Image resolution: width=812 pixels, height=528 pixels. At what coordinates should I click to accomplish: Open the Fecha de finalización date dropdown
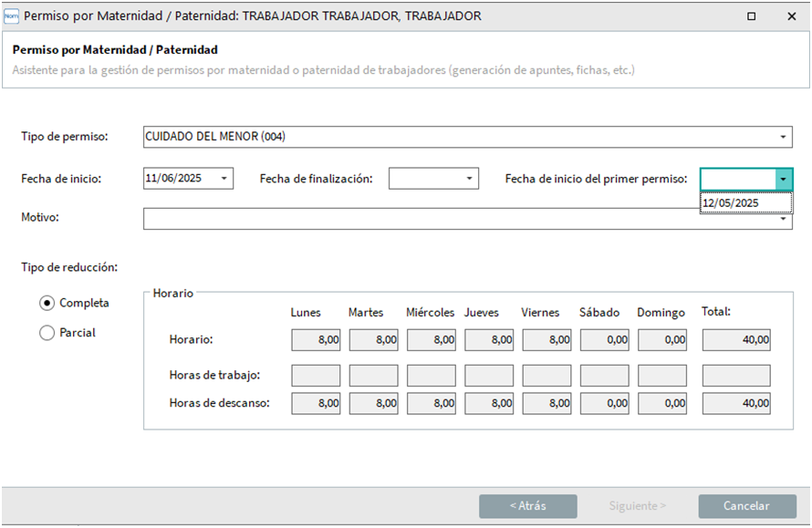click(x=470, y=179)
